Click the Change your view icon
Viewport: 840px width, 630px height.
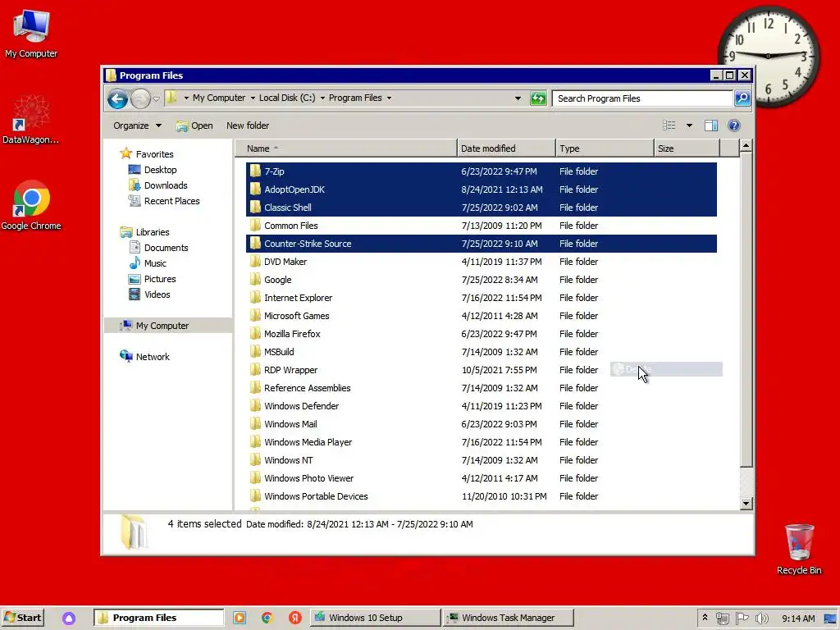[669, 126]
